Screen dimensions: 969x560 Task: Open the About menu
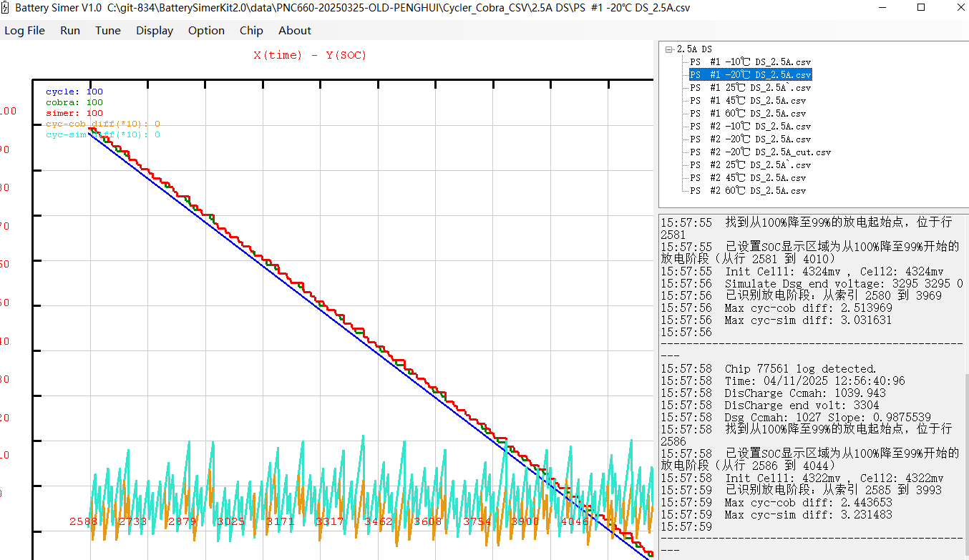(x=295, y=31)
